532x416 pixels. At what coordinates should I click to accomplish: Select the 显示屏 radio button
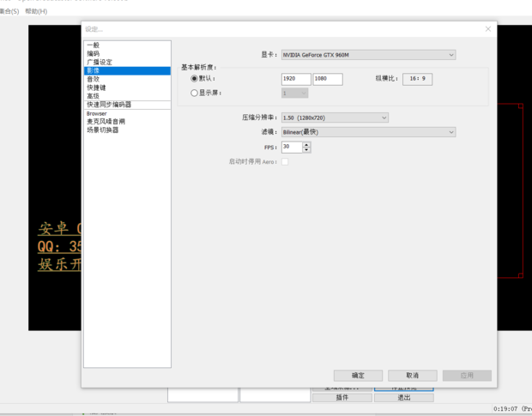(x=195, y=93)
